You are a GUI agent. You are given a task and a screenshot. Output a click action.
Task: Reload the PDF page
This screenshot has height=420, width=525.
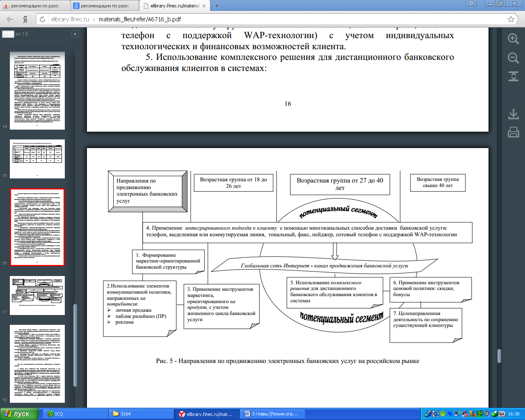coord(42,19)
